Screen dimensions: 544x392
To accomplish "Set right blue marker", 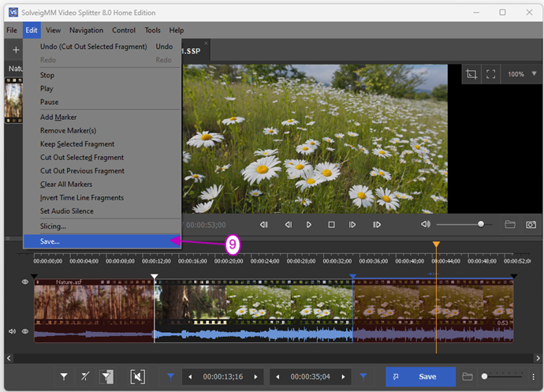I will pyautogui.click(x=363, y=377).
